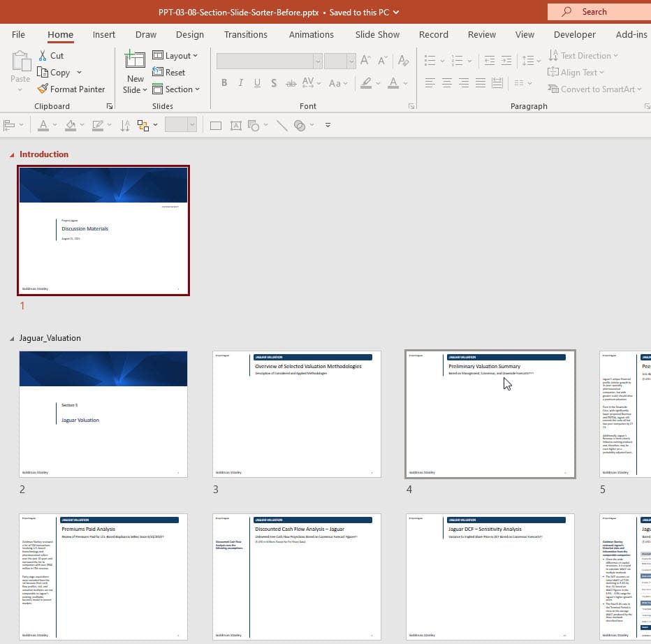Insert a Text Box from the lower toolbar
The width and height of the screenshot is (651, 644).
click(235, 125)
